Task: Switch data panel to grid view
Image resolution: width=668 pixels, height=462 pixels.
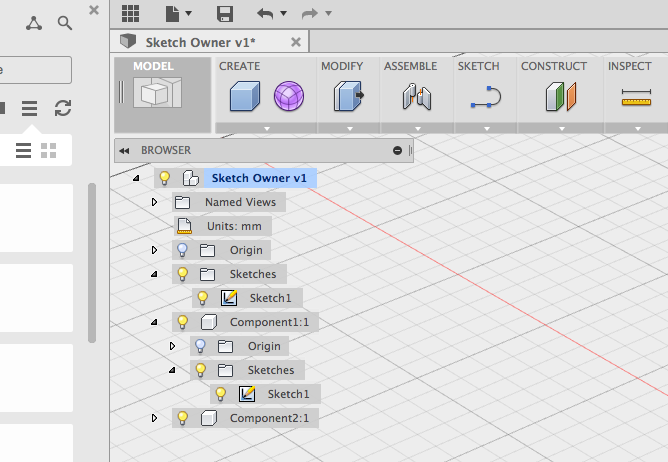Action: (x=49, y=150)
